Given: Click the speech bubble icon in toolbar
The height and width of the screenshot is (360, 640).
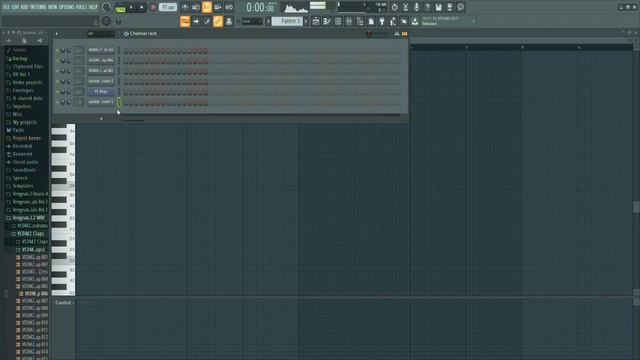Looking at the screenshot, I should [460, 7].
